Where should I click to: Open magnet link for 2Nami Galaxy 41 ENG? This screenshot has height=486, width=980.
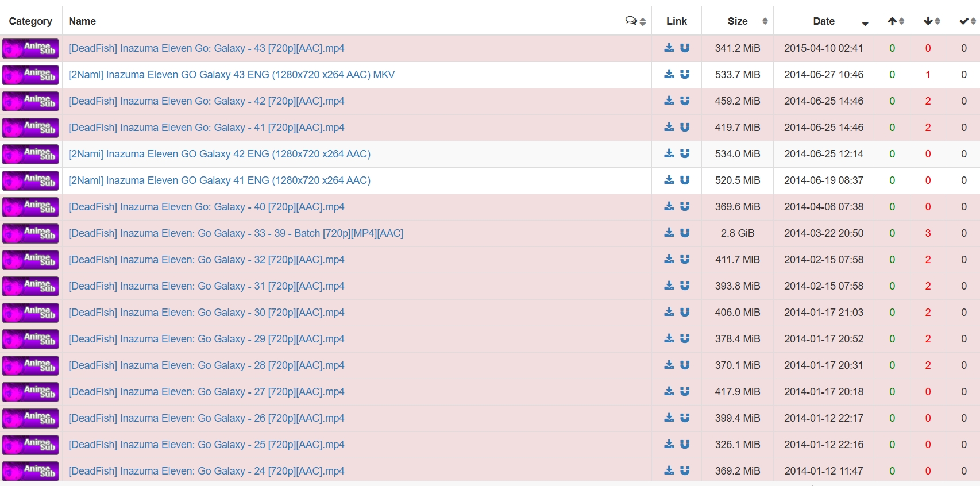[x=685, y=180]
